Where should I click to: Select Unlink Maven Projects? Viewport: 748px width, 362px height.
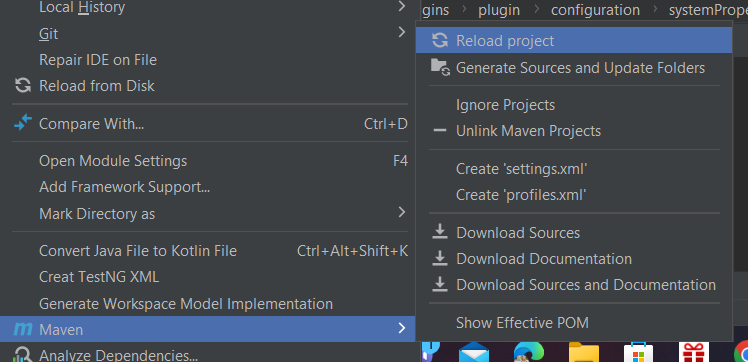[x=574, y=131]
